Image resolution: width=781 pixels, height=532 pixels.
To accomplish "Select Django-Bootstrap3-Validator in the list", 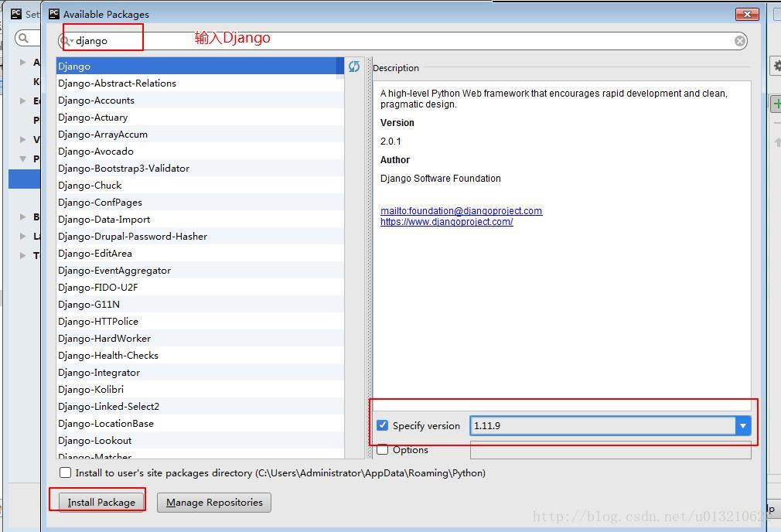I will 200,168.
